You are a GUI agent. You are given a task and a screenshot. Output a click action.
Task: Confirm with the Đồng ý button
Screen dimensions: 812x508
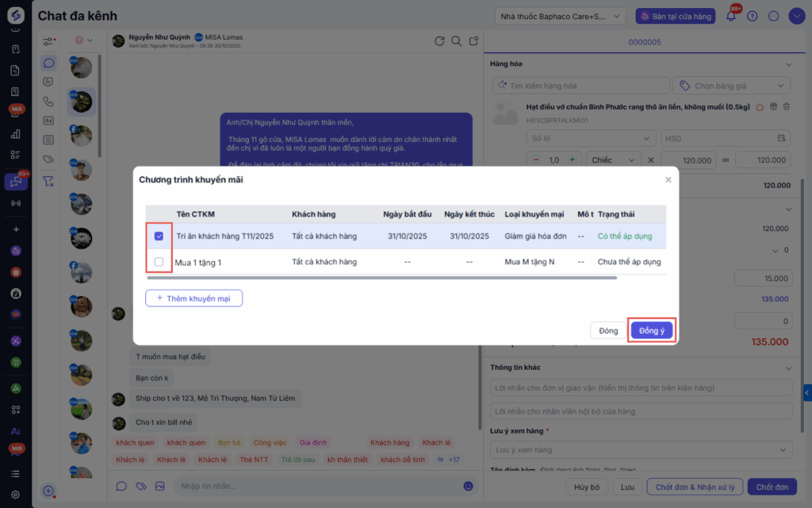652,330
